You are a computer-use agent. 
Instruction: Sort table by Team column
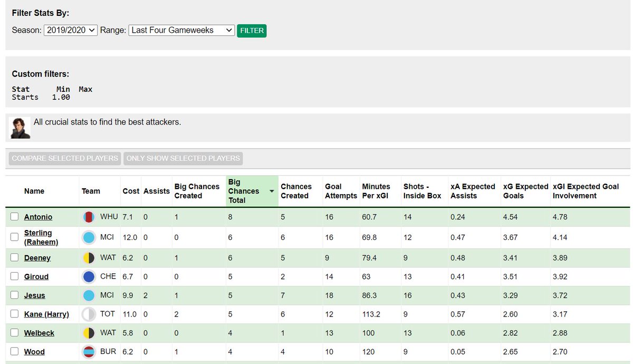click(91, 191)
